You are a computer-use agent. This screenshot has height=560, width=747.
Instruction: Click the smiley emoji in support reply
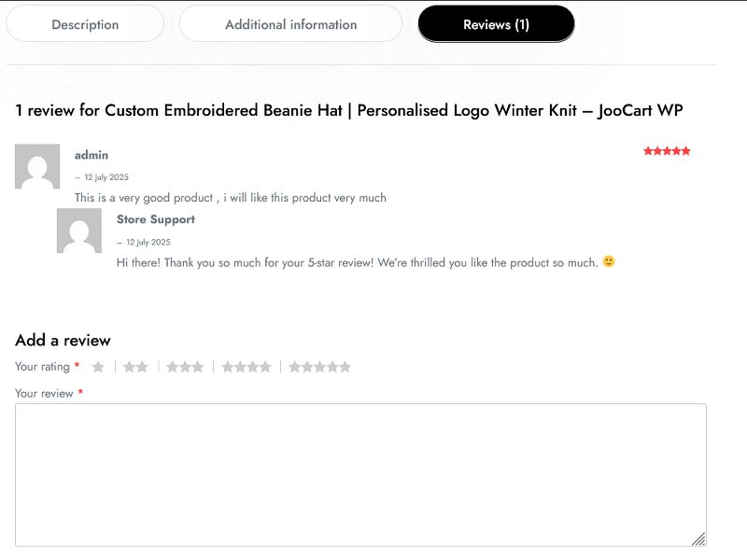tap(609, 262)
